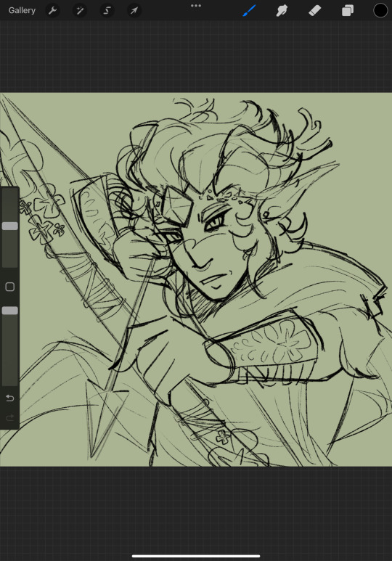Click the brush size slider handle

10,226
